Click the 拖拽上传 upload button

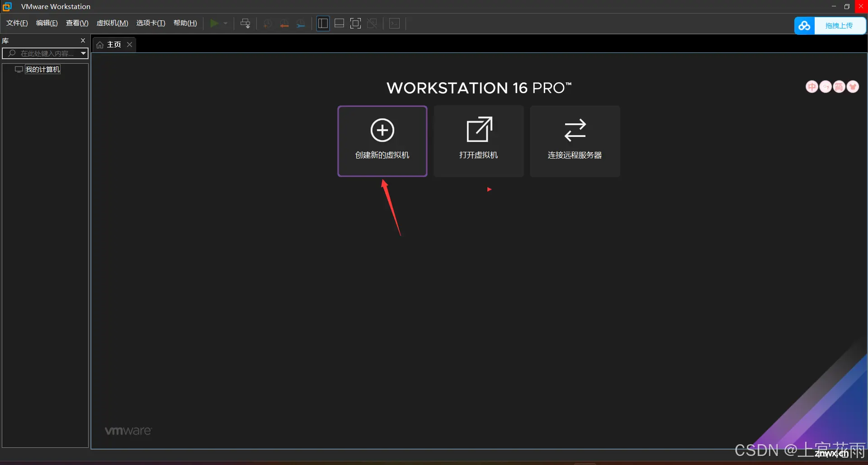pyautogui.click(x=839, y=26)
